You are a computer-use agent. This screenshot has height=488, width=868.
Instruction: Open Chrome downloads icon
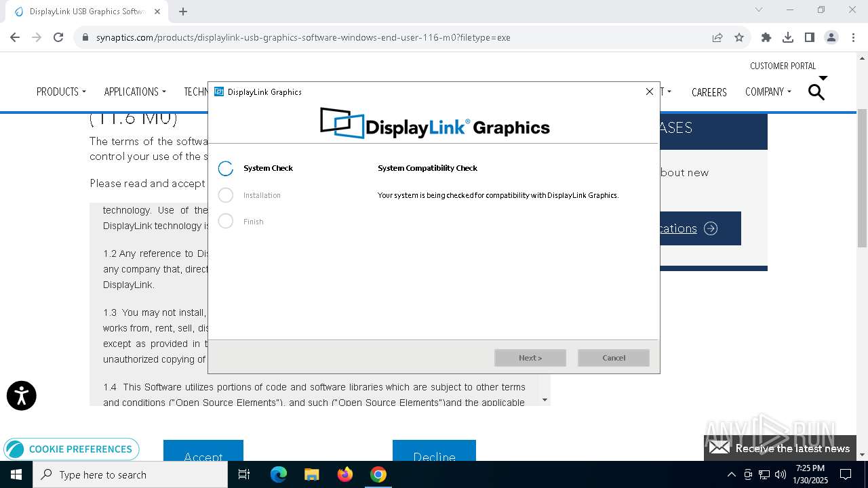788,37
